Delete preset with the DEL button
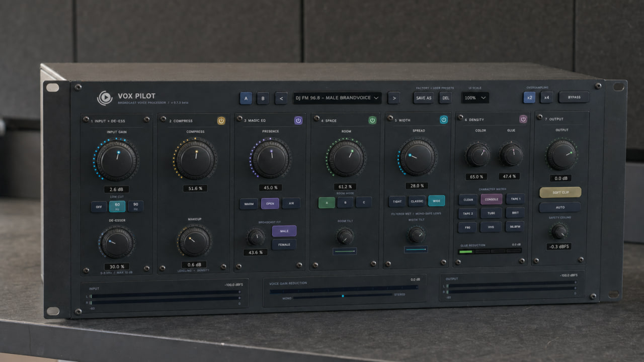Screen dimensions: 644x362 click(x=445, y=98)
